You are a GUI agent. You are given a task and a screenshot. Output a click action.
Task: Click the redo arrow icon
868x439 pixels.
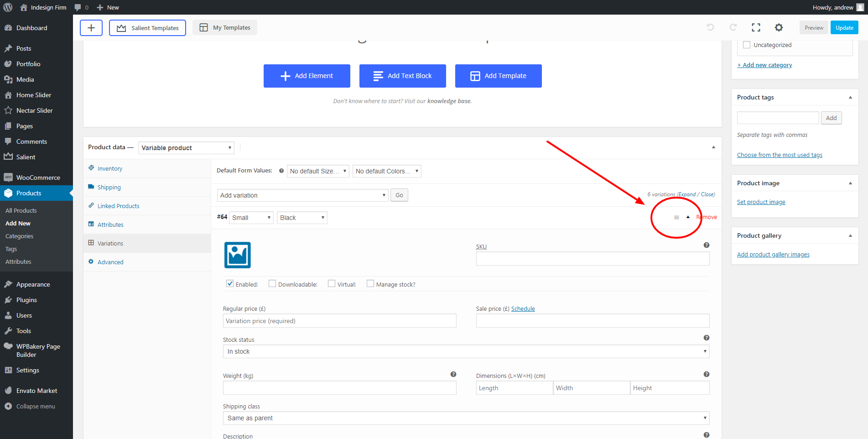733,27
